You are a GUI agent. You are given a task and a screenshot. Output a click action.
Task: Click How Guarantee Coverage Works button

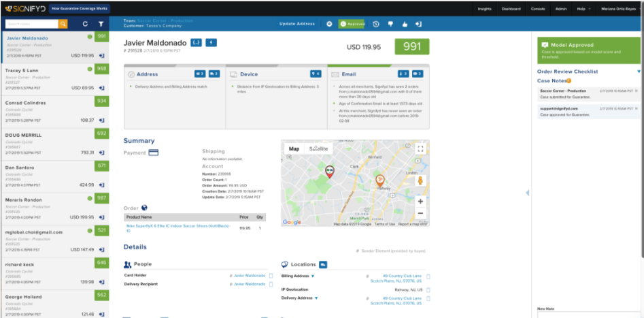(x=78, y=9)
